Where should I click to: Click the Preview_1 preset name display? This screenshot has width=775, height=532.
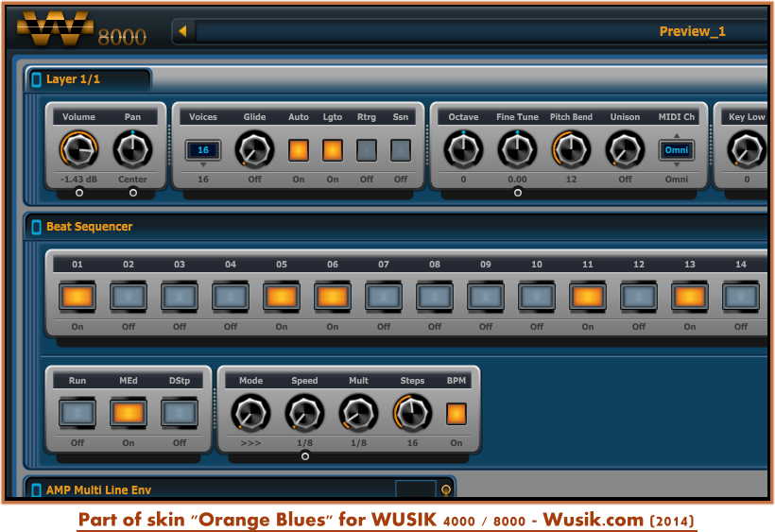point(692,31)
